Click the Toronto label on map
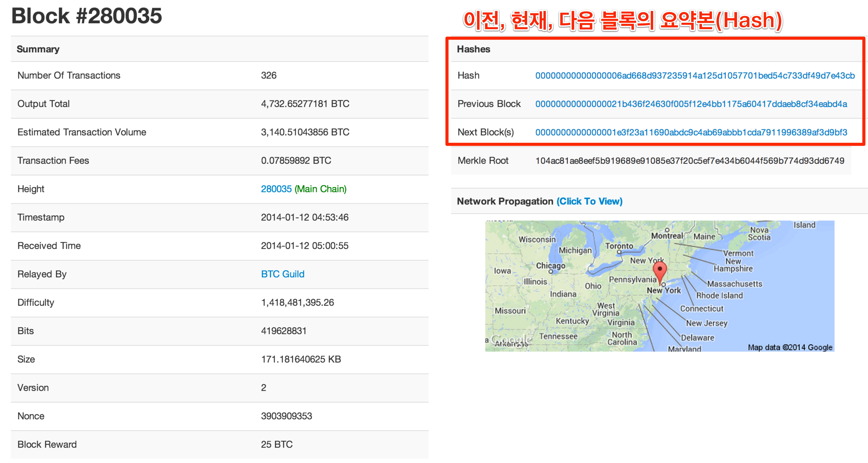 pyautogui.click(x=619, y=246)
